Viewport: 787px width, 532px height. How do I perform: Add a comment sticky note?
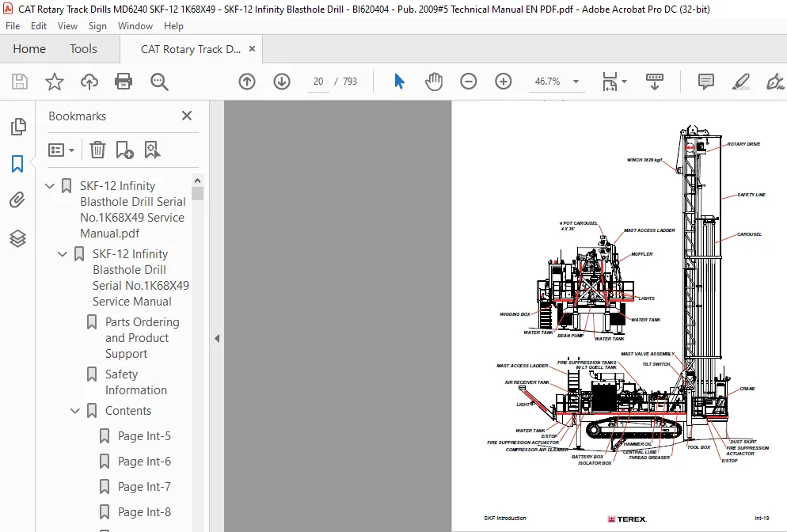click(x=705, y=82)
